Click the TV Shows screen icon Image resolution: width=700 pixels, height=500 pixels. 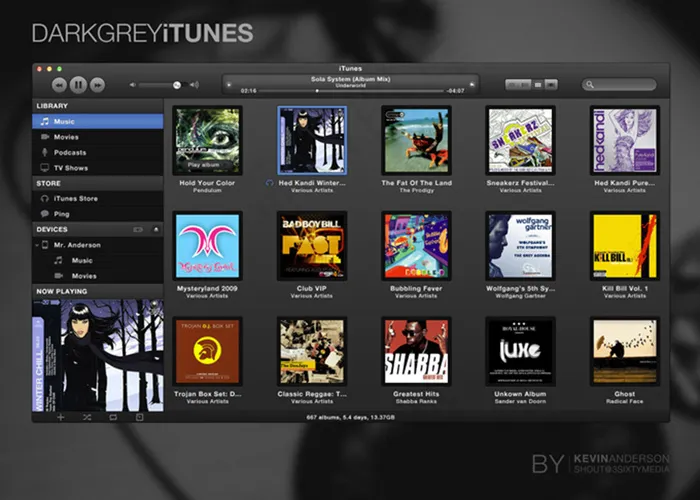(45, 168)
